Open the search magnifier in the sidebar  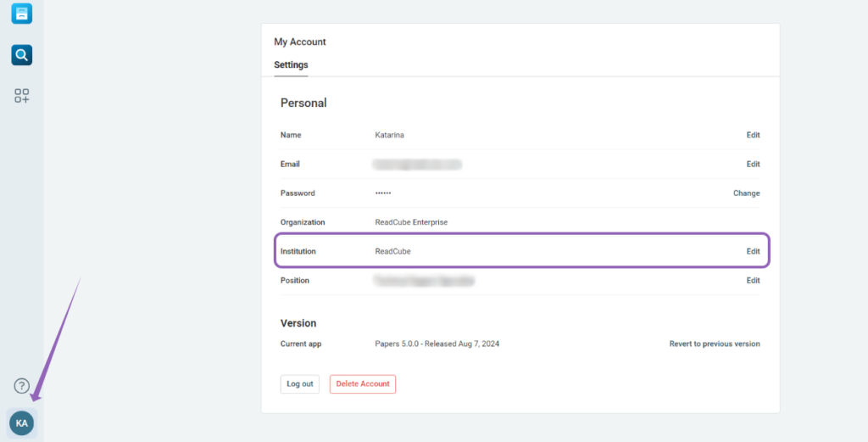22,55
